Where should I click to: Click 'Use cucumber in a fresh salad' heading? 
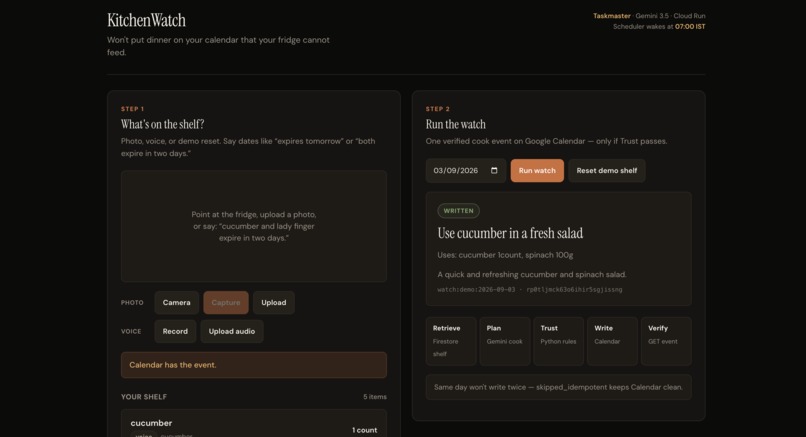pos(510,233)
